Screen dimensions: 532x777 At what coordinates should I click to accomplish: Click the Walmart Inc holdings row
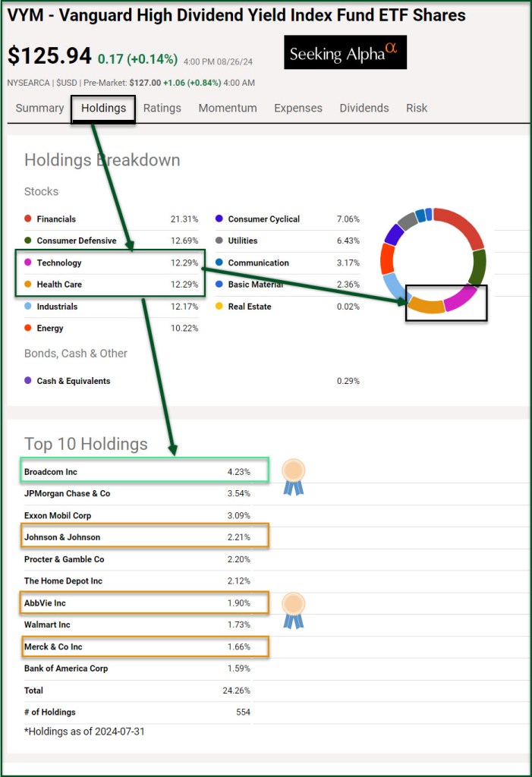(x=47, y=625)
